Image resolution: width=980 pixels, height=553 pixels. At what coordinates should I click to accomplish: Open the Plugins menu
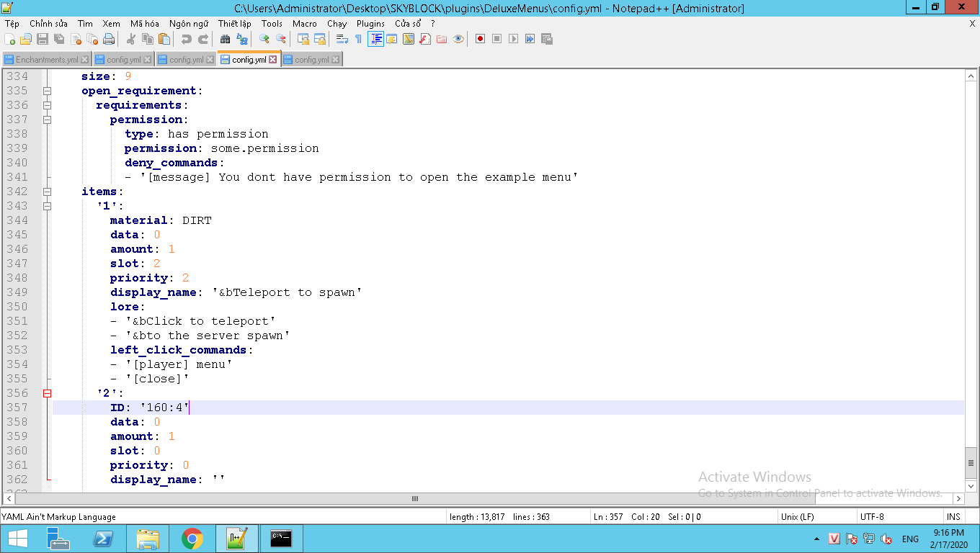pyautogui.click(x=370, y=24)
